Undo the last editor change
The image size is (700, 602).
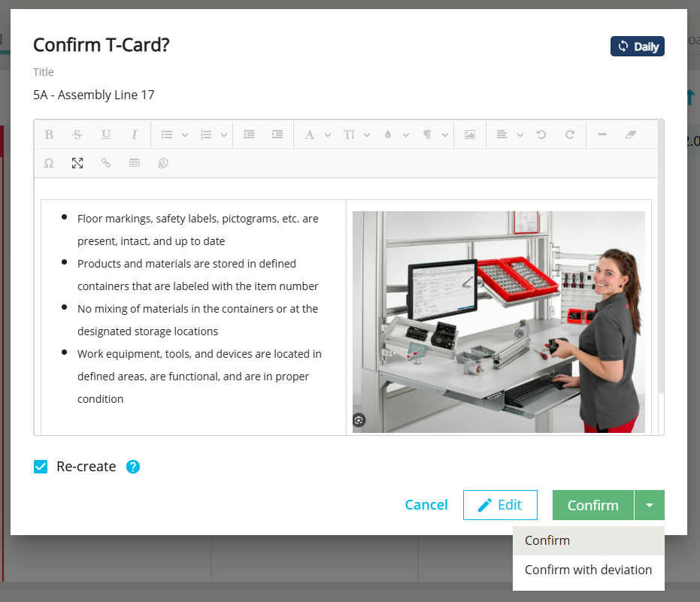point(541,135)
